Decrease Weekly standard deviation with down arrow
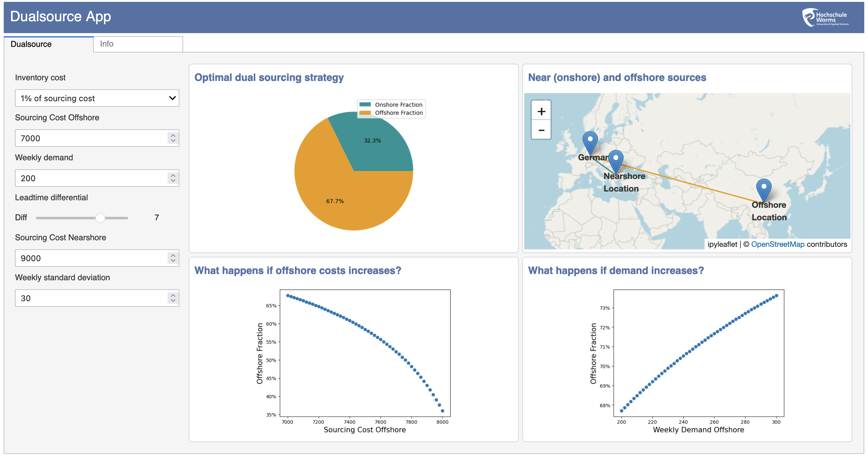Image resolution: width=868 pixels, height=458 pixels. point(173,301)
